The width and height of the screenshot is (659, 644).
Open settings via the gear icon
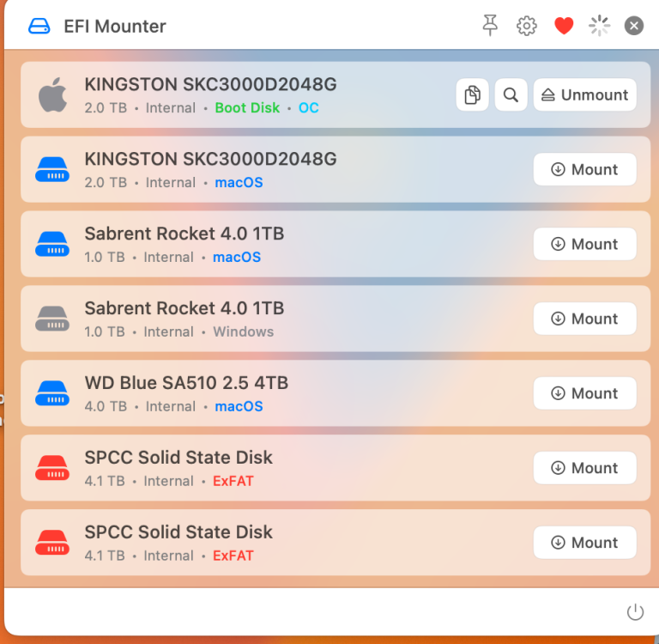pyautogui.click(x=527, y=26)
